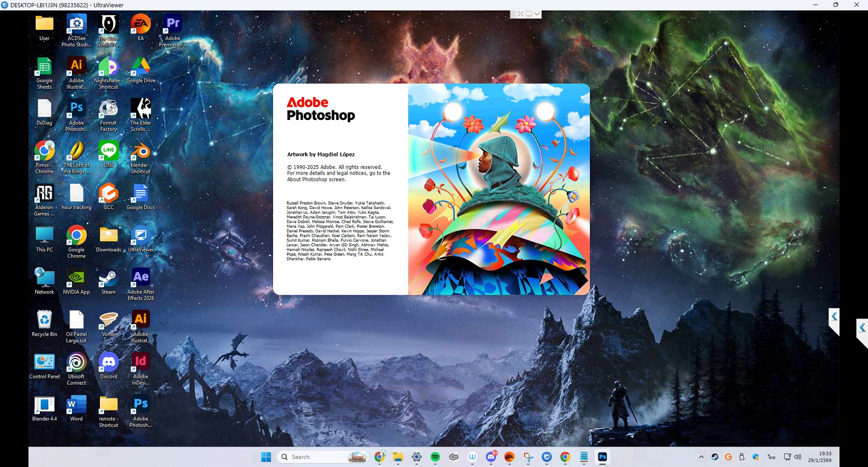The width and height of the screenshot is (868, 467).
Task: Select the Nightshade shortcut on the desktop
Action: (x=108, y=73)
